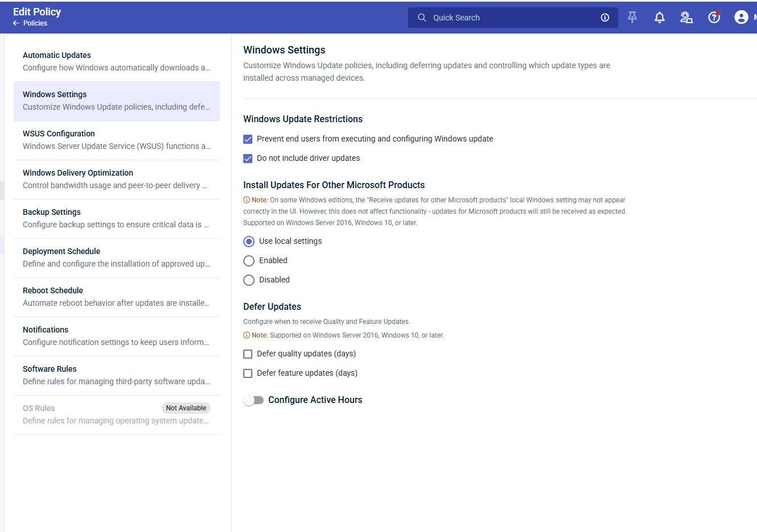Screen dimensions: 757x532
Task: Open the user account profile icon
Action: pos(741,18)
